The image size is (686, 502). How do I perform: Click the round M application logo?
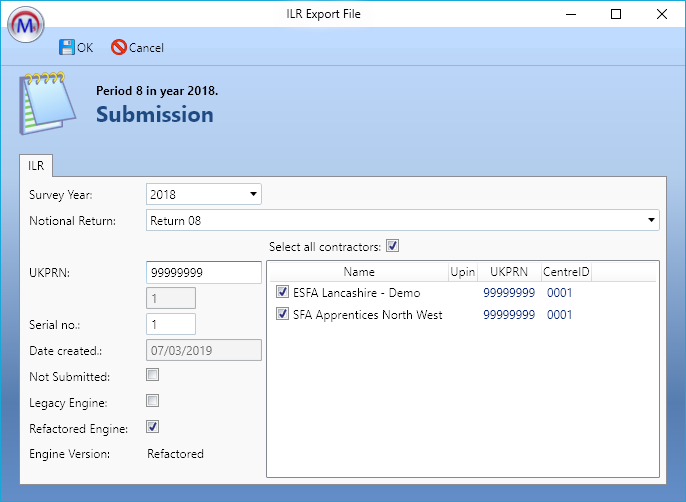[x=27, y=24]
